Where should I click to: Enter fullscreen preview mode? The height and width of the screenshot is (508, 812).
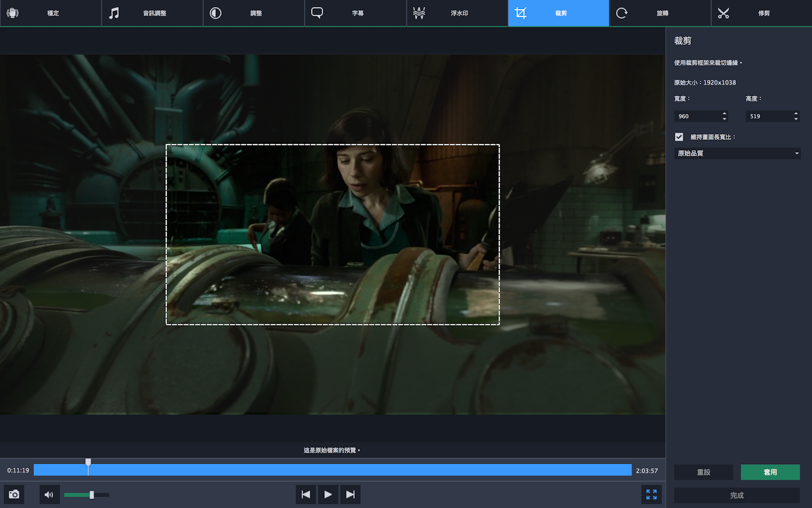(652, 494)
